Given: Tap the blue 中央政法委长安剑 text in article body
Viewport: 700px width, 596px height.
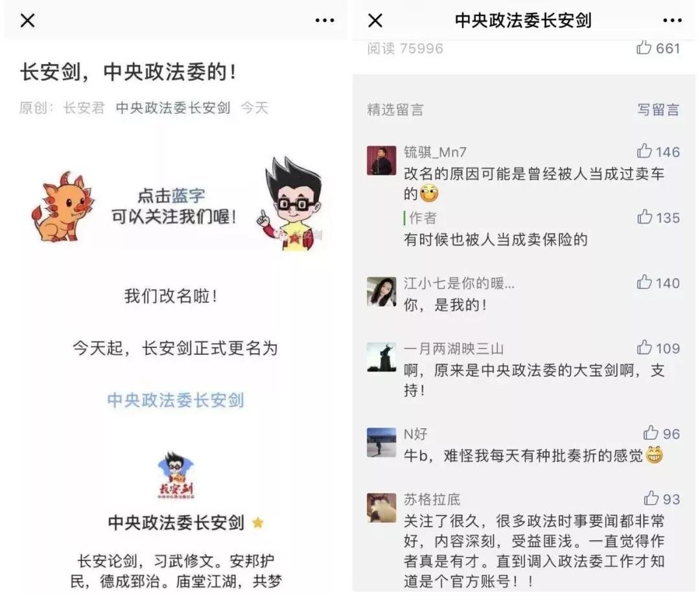Looking at the screenshot, I should [176, 400].
